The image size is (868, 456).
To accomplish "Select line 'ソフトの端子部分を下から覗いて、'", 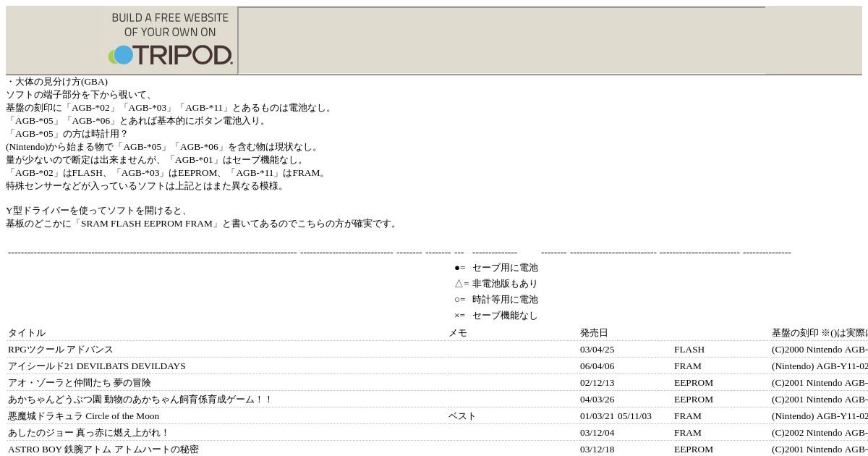I will (80, 95).
